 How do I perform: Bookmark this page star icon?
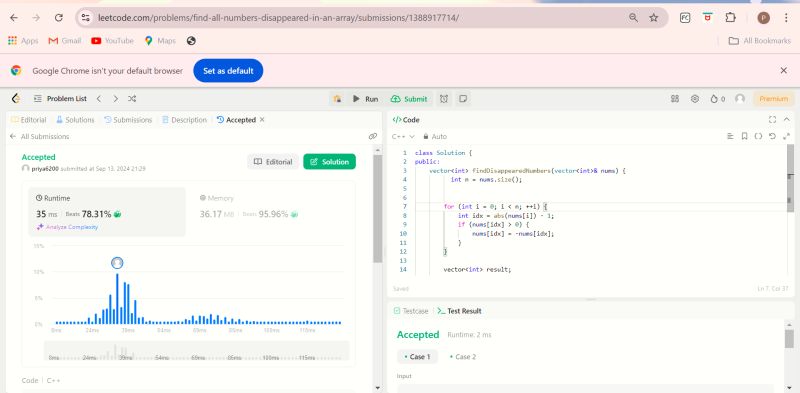[654, 18]
